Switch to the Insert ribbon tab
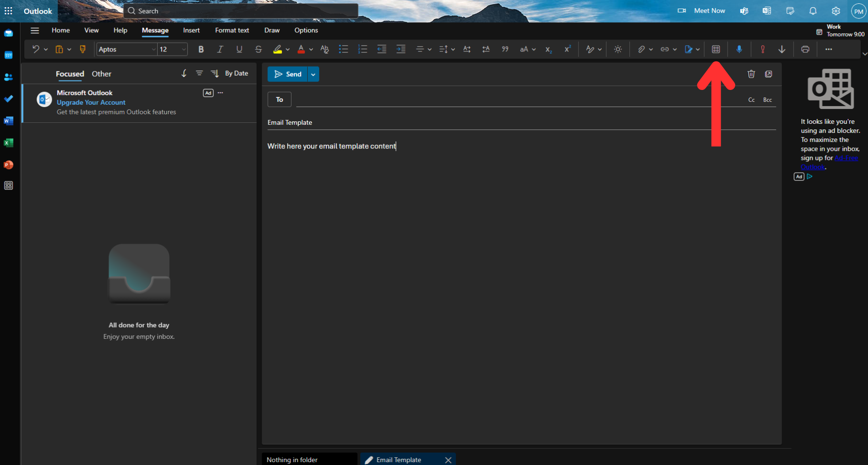 tap(192, 30)
